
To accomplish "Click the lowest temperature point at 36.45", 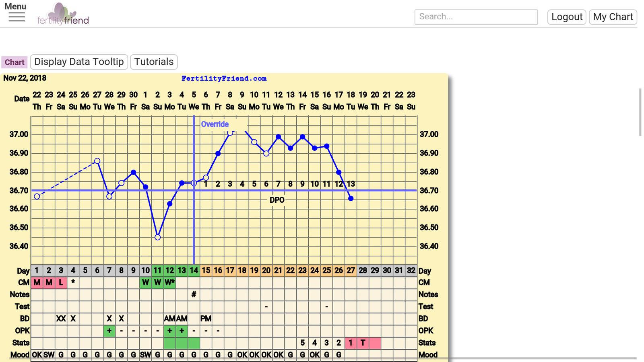I will pyautogui.click(x=158, y=237).
